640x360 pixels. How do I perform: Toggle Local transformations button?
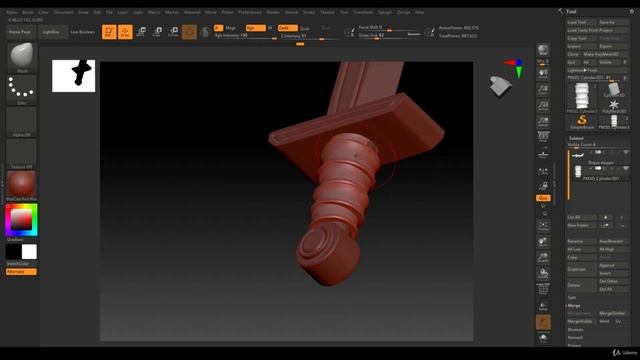coord(543,170)
